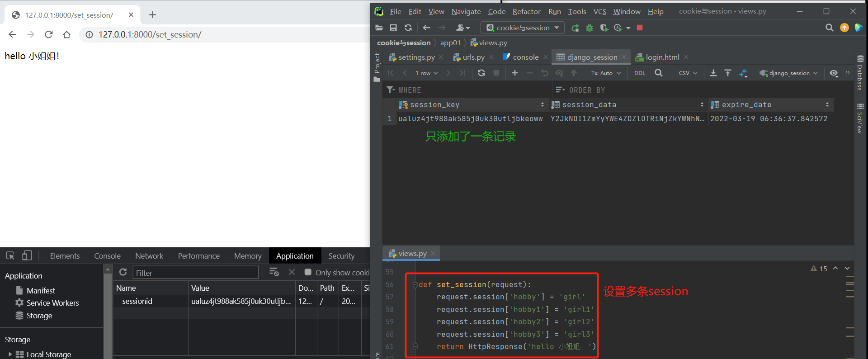Open the user icon dropdown in PyCharm toolbar
Image resolution: width=868 pixels, height=359 pixels.
coord(462,28)
